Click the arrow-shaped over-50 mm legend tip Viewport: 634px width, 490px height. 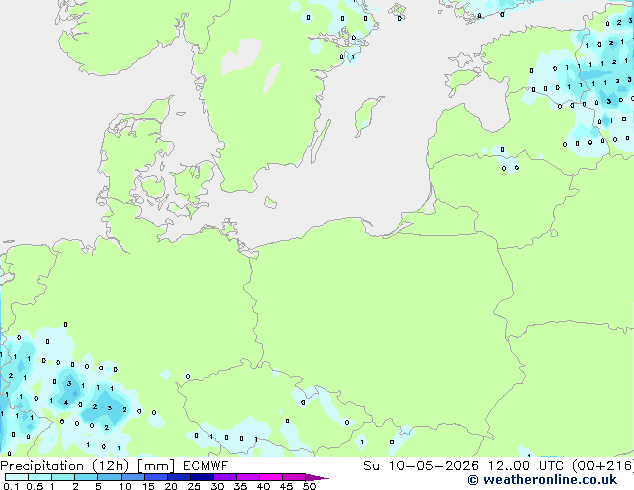tap(317, 477)
